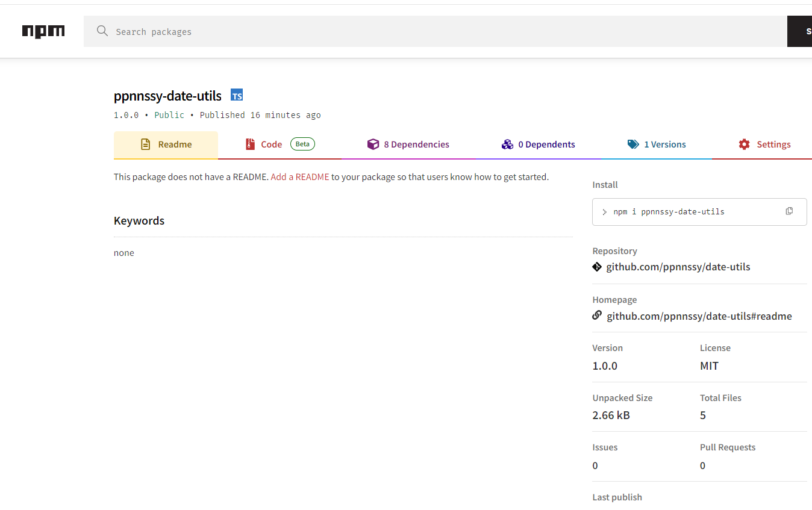
Task: Click the TypeScript TS badge icon
Action: [237, 96]
